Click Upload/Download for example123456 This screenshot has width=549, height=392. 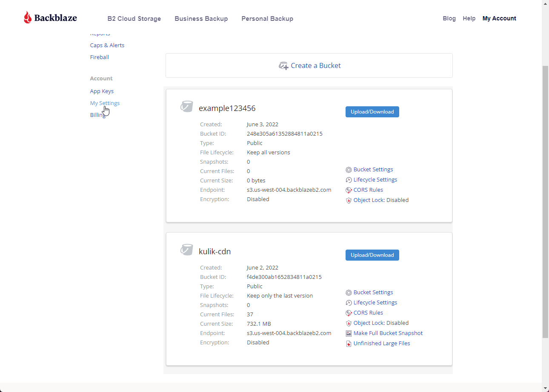click(372, 112)
